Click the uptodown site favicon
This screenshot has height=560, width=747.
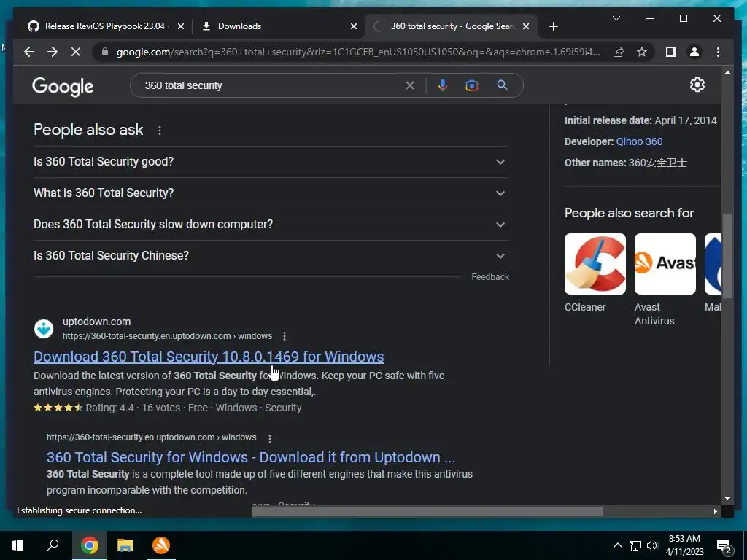coord(43,329)
